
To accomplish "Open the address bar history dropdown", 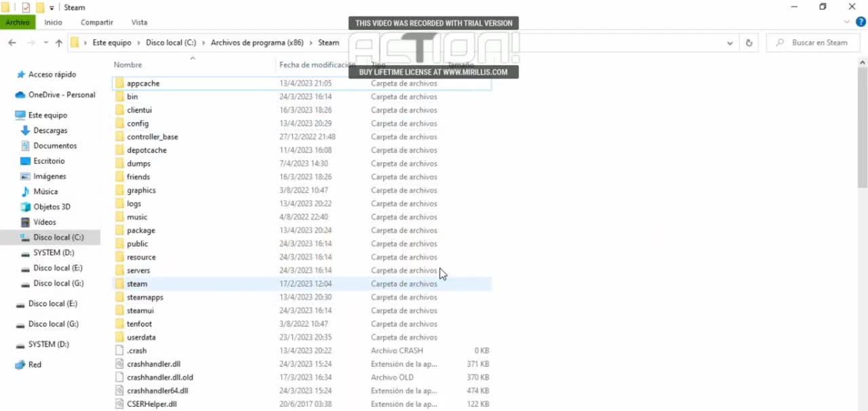I will 730,42.
